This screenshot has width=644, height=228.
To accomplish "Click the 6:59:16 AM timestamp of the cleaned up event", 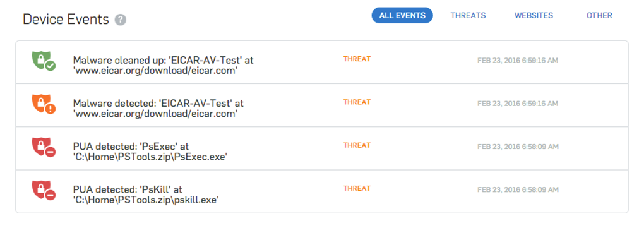I will pos(518,61).
